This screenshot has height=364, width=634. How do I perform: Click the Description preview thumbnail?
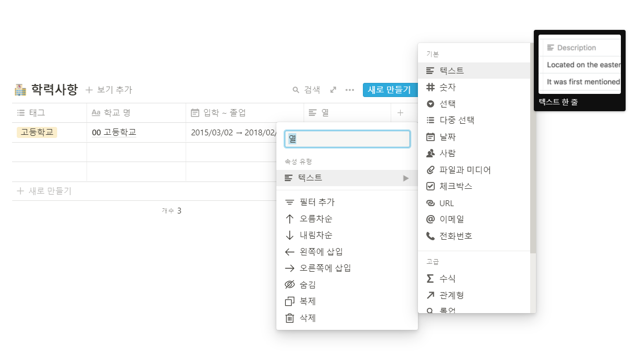[x=579, y=65]
